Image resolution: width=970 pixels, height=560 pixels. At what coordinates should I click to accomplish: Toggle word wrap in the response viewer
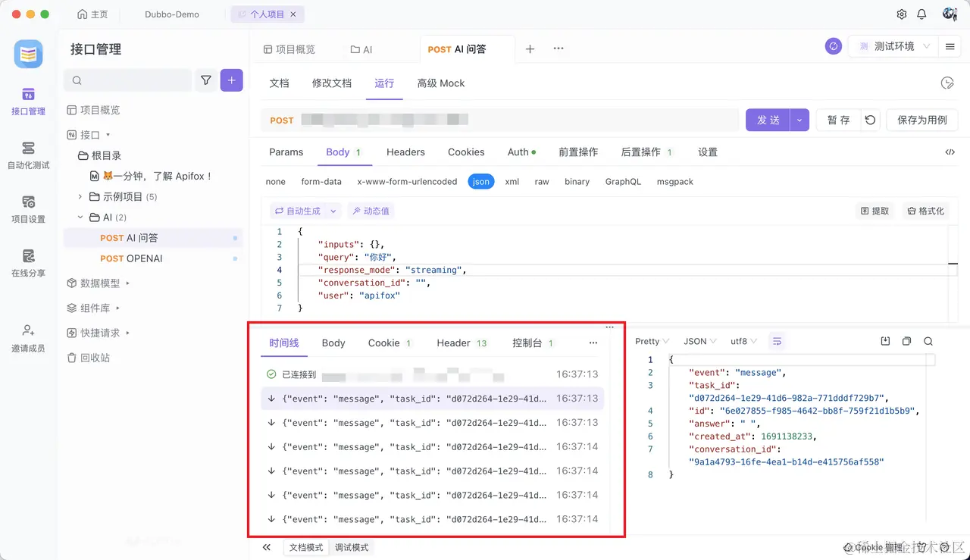tap(777, 342)
